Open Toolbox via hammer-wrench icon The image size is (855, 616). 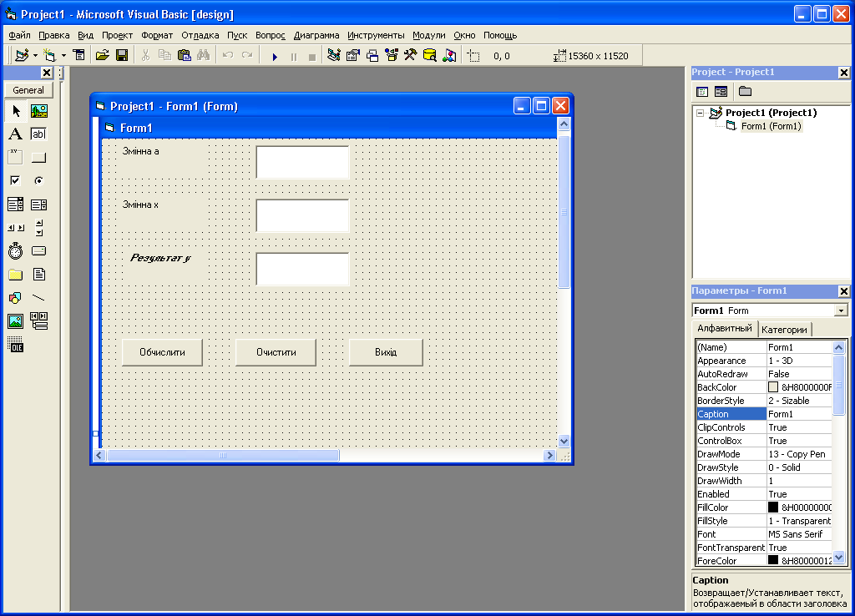(410, 56)
